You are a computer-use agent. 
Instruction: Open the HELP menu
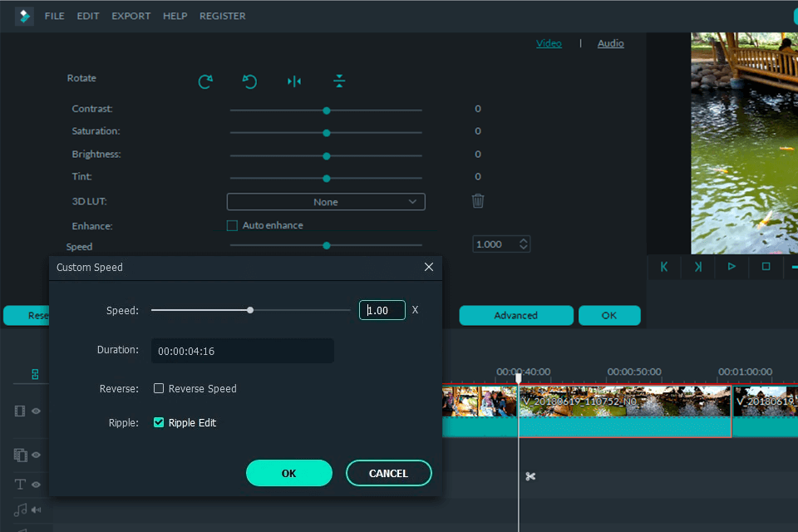click(175, 17)
